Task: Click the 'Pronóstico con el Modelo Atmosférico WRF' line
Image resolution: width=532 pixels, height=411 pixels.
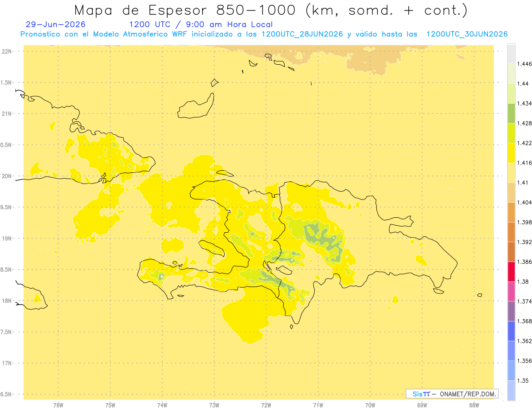Action: tap(264, 34)
